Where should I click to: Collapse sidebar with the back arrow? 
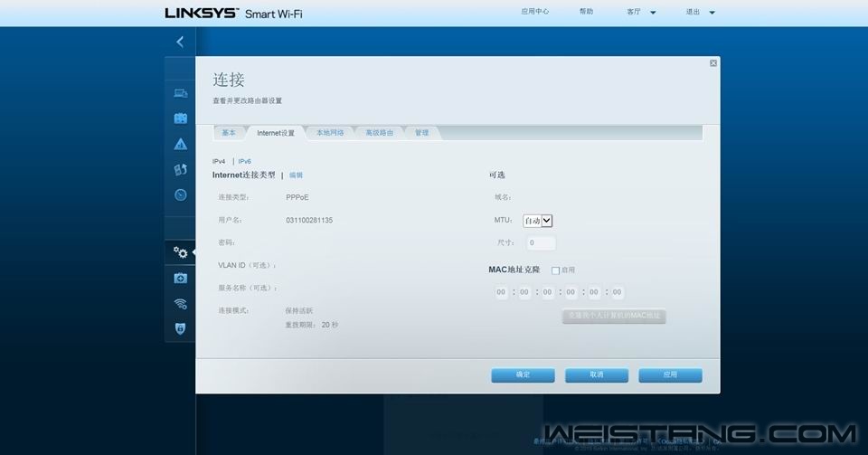click(180, 42)
